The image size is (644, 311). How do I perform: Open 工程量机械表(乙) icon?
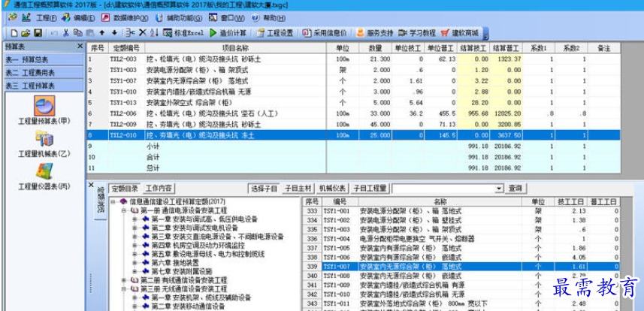44,143
